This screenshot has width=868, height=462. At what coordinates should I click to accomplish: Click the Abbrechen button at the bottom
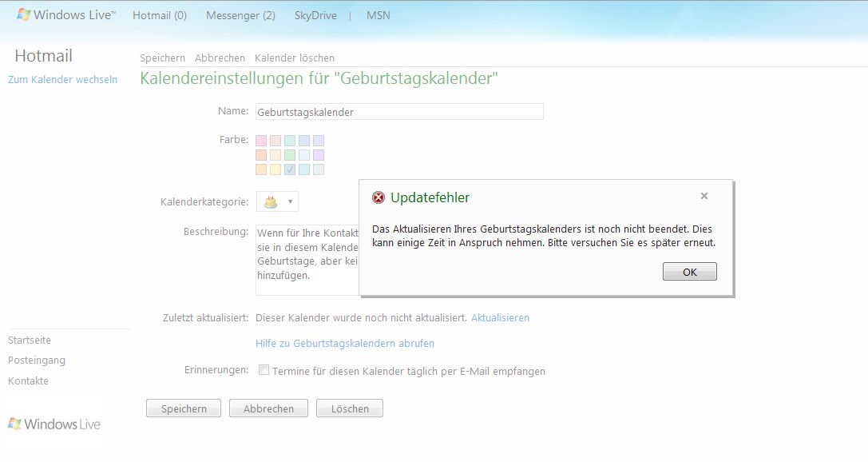click(x=268, y=408)
